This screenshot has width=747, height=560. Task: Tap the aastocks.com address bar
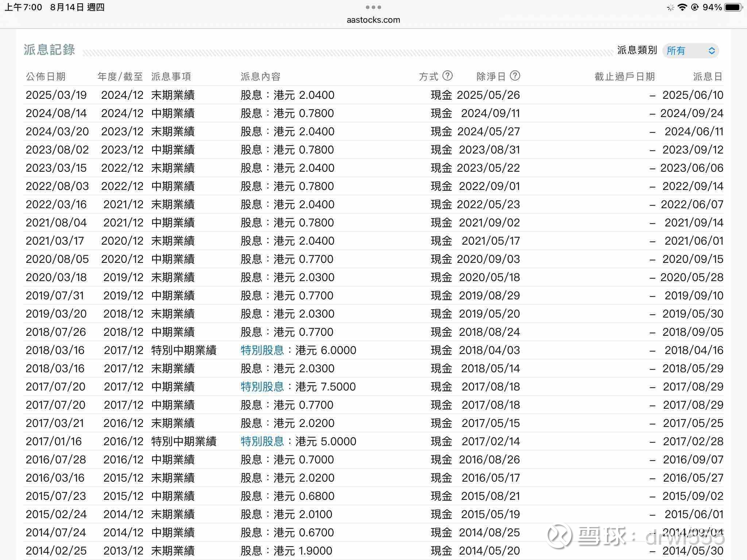(373, 20)
